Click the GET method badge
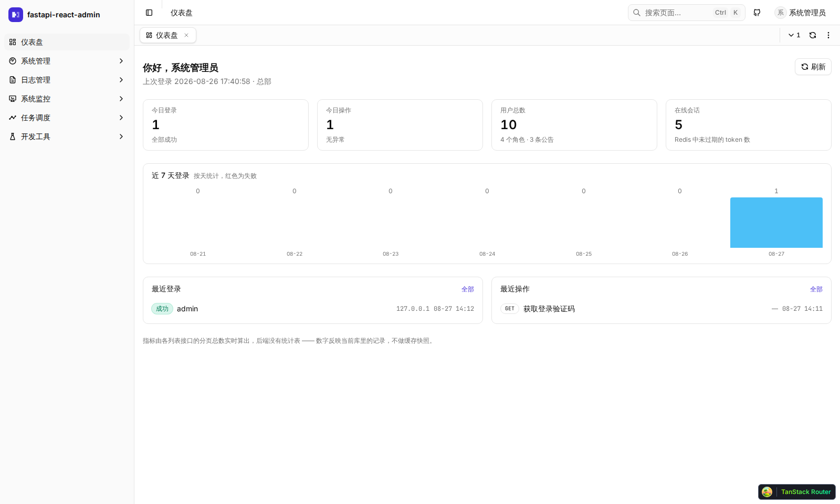 [x=510, y=309]
